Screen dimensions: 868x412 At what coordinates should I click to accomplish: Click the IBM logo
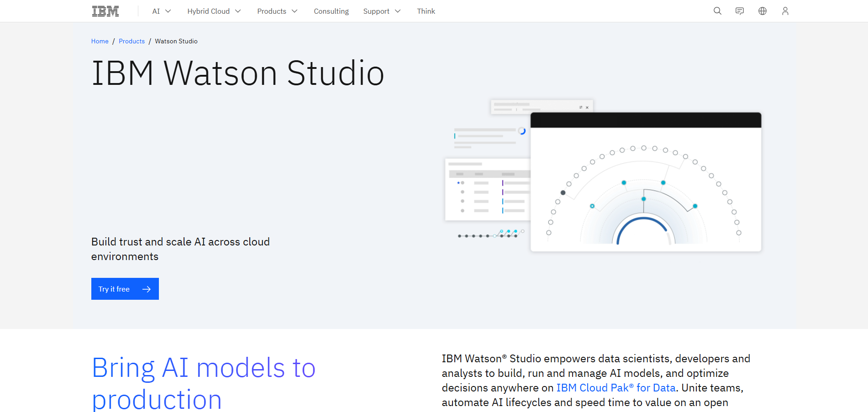tap(105, 11)
